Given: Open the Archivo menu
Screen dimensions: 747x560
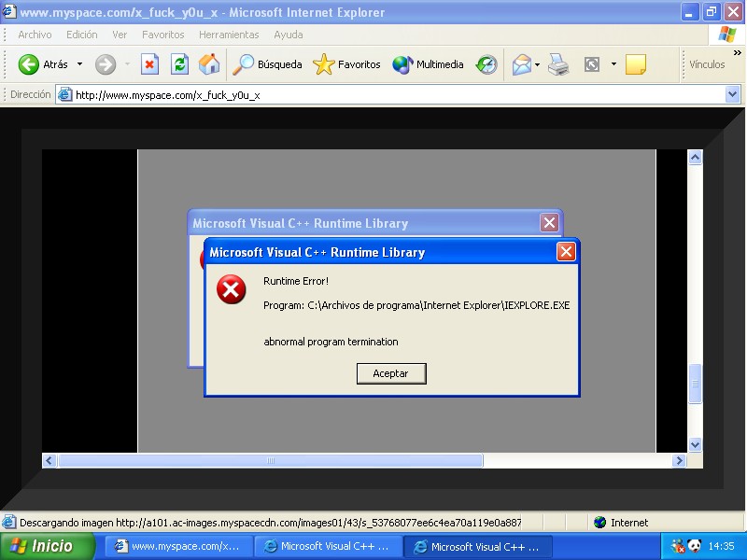Looking at the screenshot, I should tap(35, 35).
